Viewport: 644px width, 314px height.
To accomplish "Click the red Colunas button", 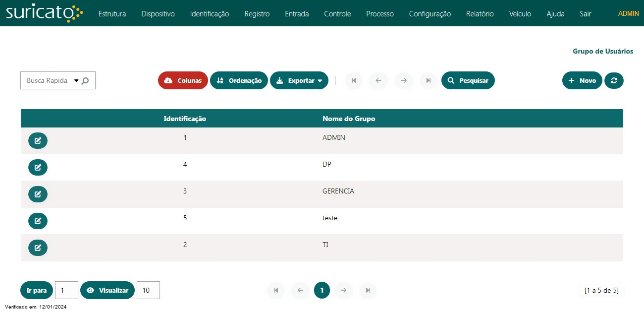I will [183, 80].
